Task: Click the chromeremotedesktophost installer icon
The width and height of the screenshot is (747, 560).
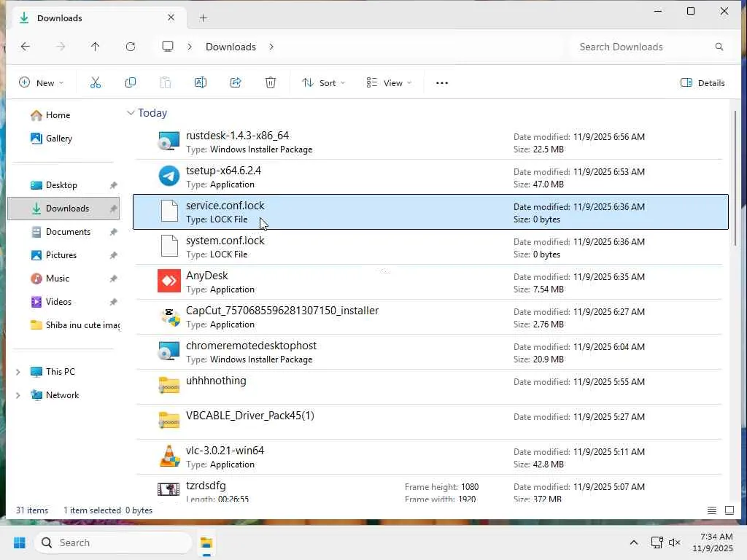Action: 169,351
